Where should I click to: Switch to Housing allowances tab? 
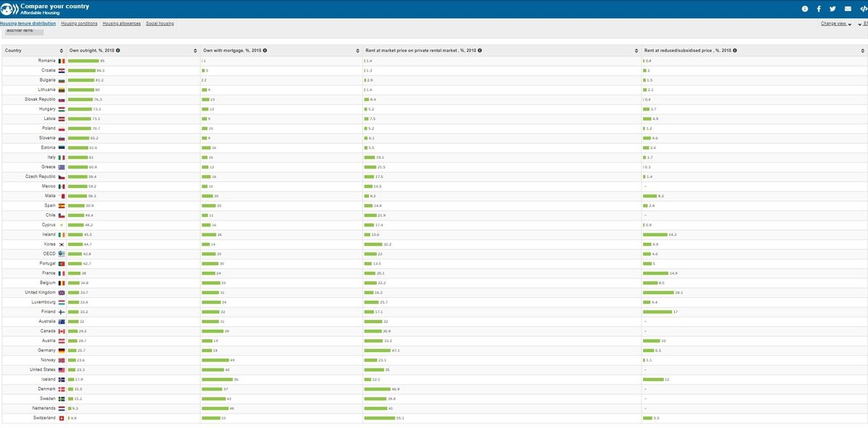122,24
